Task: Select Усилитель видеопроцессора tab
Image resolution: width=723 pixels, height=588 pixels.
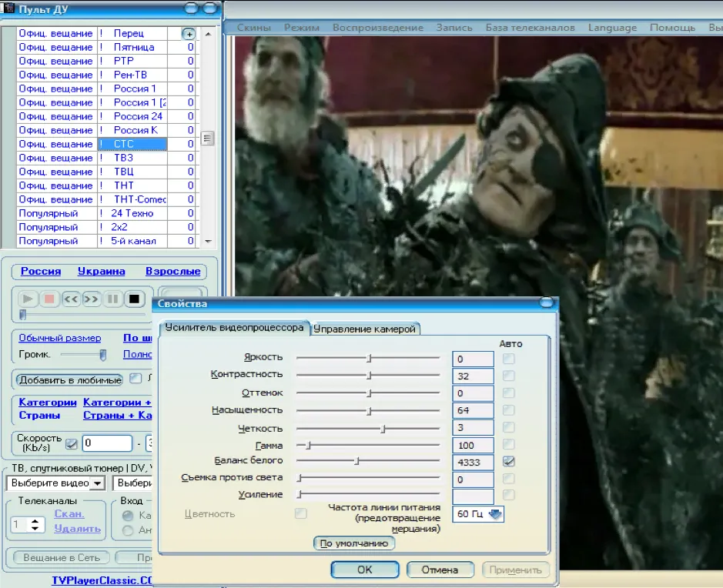Action: [234, 328]
